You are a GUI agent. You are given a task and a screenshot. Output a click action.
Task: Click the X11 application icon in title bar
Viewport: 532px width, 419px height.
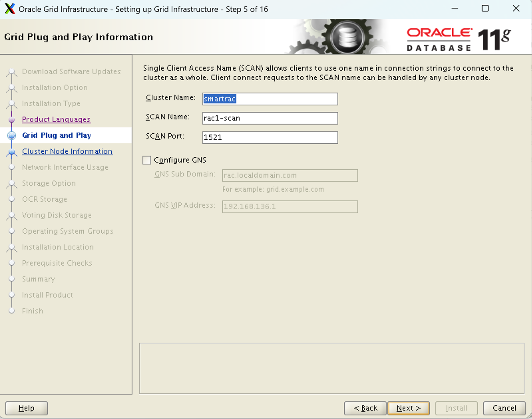click(10, 9)
